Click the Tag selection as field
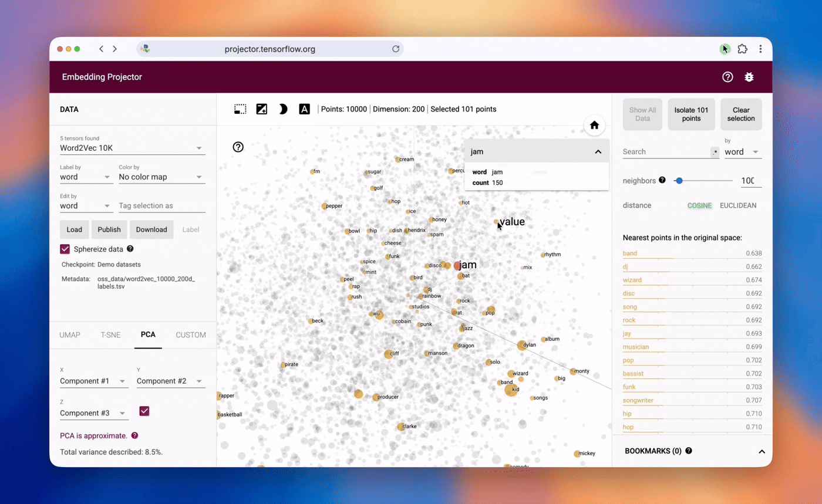Screen dimensions: 822x504 tap(162, 206)
